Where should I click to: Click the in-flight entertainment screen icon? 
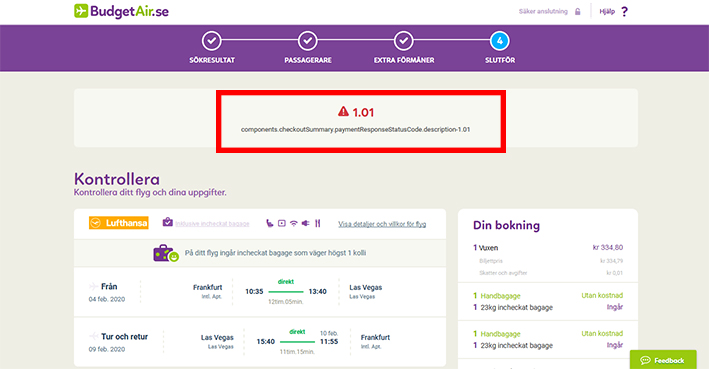pos(282,223)
